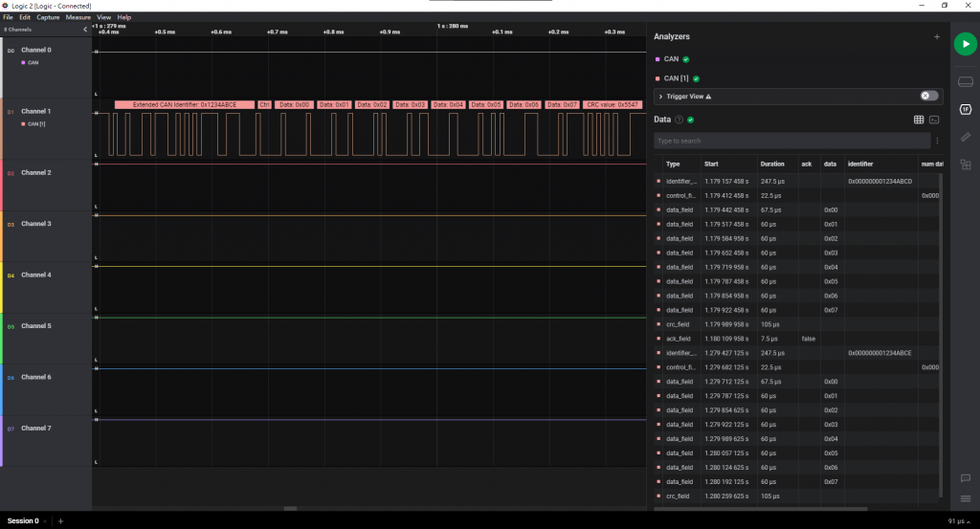Open the feedback chat icon in sidebar

[965, 478]
